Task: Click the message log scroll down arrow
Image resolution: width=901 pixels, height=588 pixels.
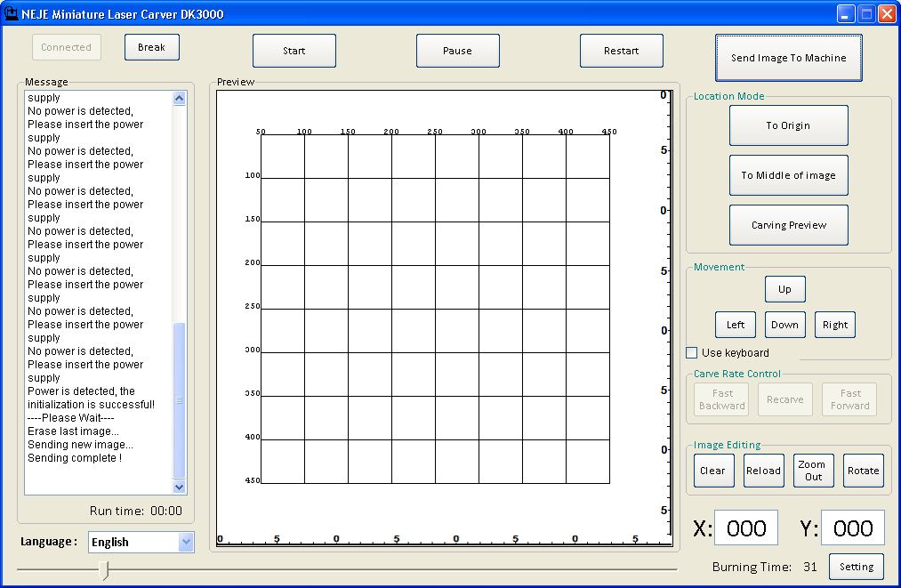Action: tap(180, 487)
